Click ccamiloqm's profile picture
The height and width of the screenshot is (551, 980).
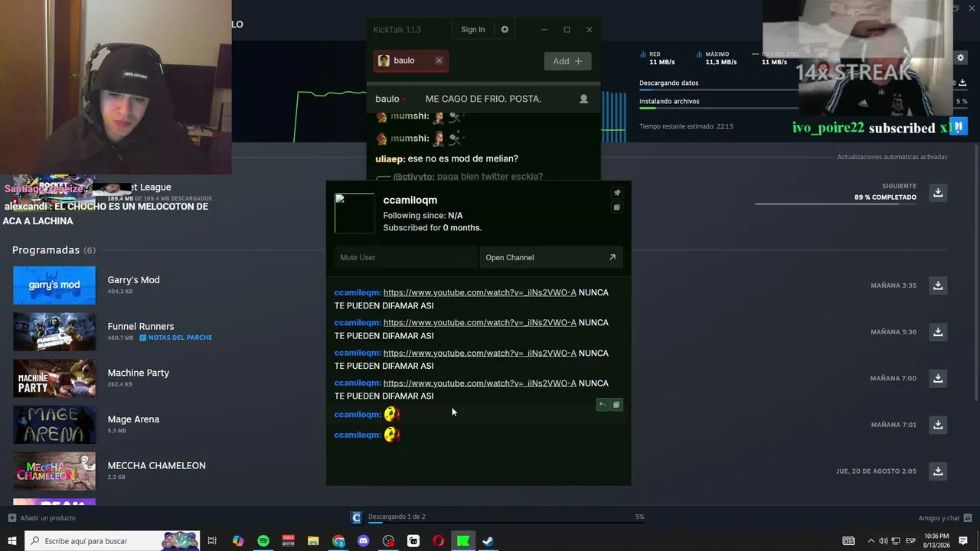tap(354, 214)
